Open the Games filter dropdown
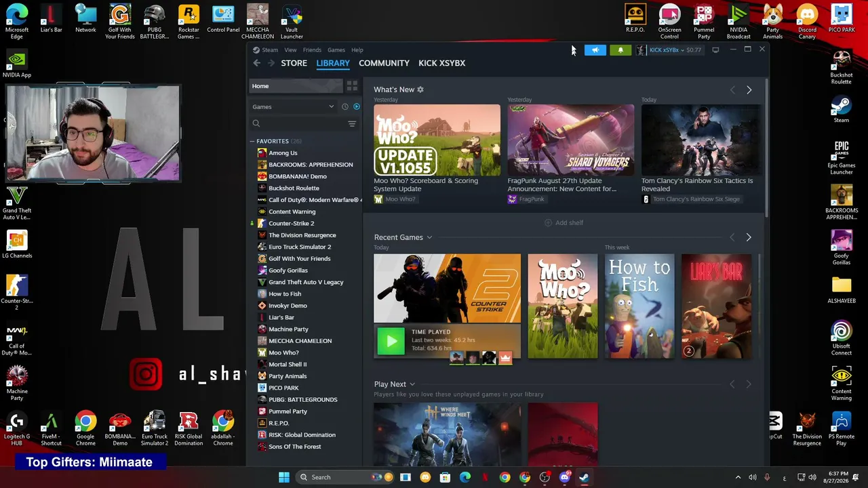This screenshot has height=488, width=868. tap(293, 106)
